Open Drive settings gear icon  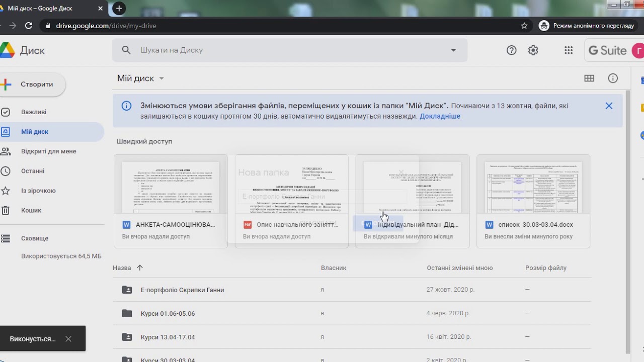coord(533,50)
